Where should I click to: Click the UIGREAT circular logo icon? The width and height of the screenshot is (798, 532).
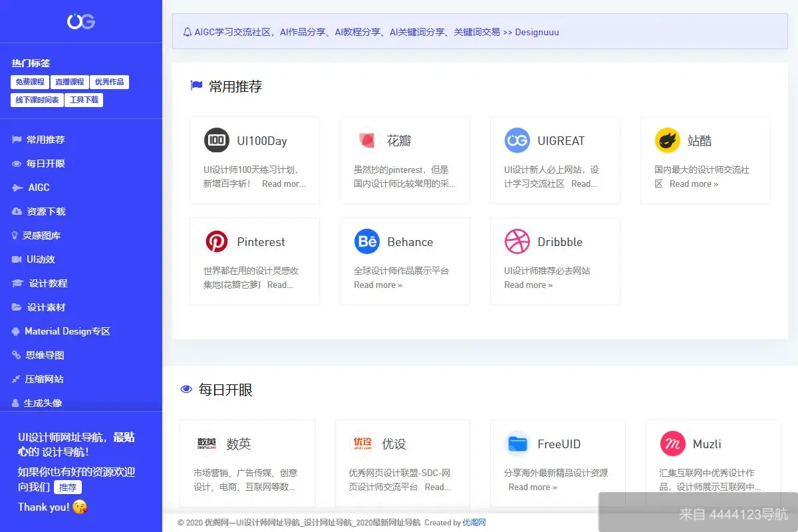pos(516,140)
